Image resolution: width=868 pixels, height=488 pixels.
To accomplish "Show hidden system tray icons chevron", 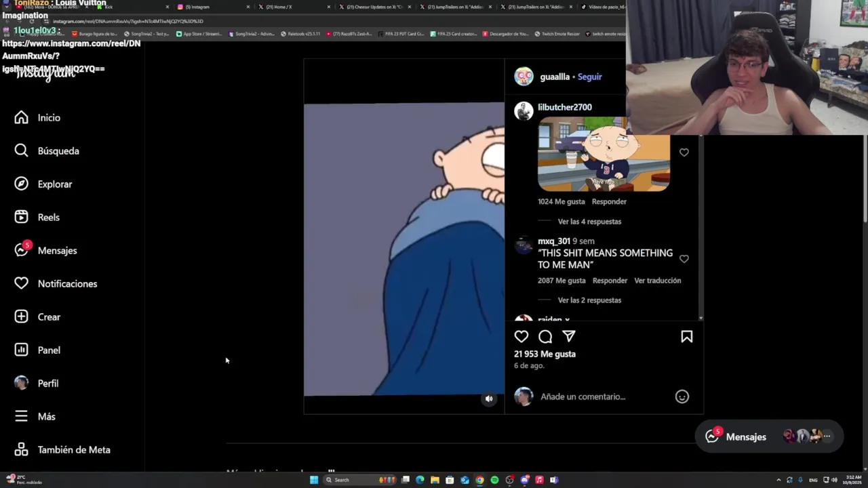I will click(x=778, y=480).
